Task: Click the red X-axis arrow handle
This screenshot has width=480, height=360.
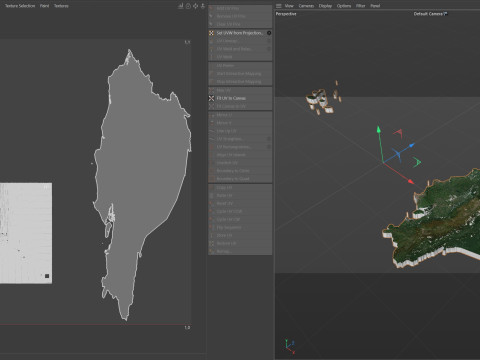Action: [411, 181]
